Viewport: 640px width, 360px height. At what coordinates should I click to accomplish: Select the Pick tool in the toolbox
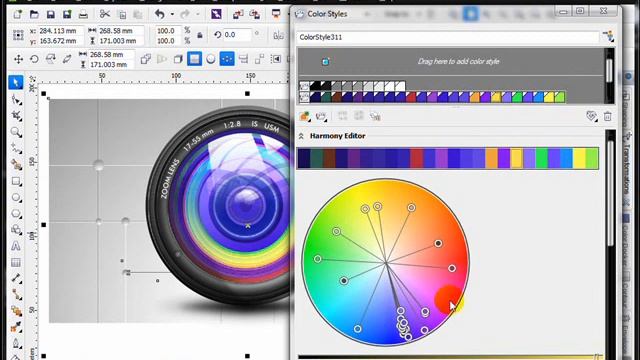[16, 83]
